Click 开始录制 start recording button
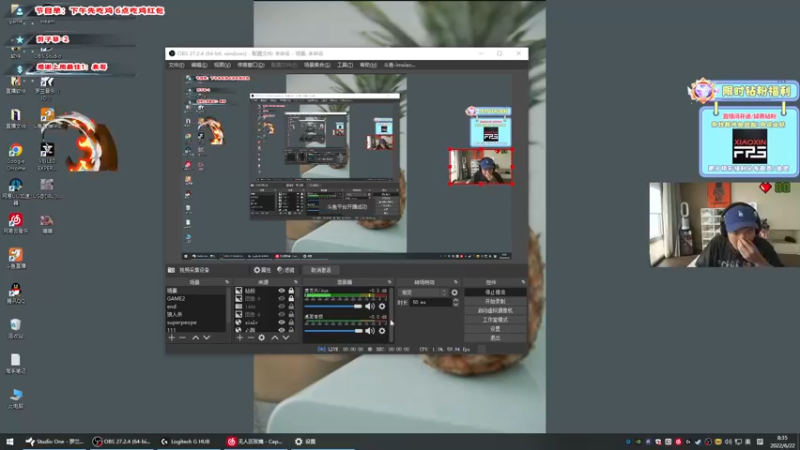This screenshot has width=800, height=450. (495, 302)
